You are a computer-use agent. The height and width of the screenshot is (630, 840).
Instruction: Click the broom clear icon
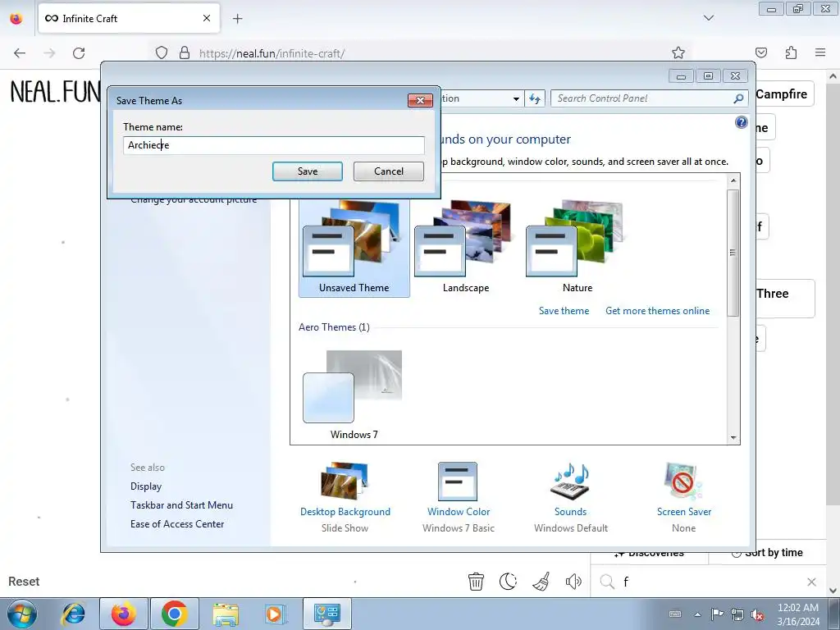tap(541, 582)
